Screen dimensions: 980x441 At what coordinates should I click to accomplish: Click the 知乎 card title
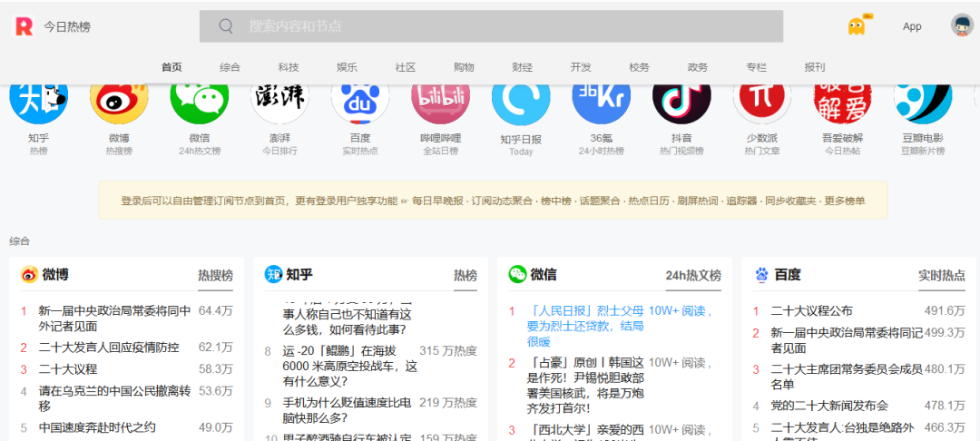click(x=299, y=274)
